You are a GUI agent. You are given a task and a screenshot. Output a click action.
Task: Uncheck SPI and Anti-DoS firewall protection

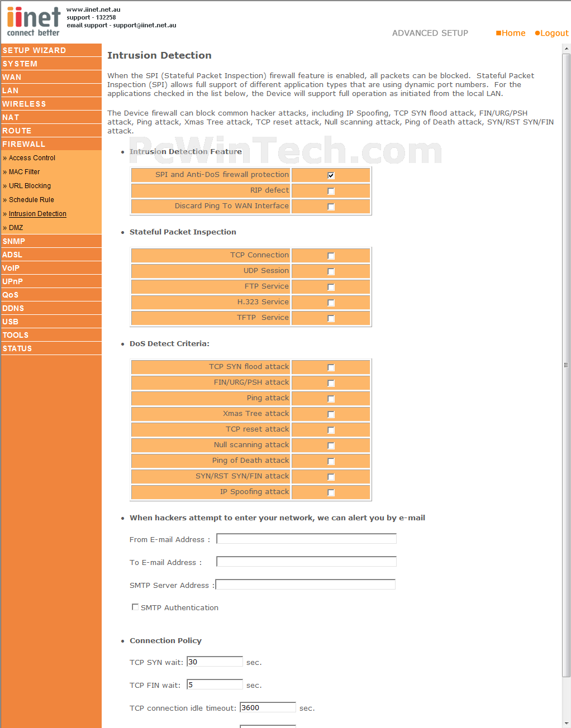coord(331,175)
